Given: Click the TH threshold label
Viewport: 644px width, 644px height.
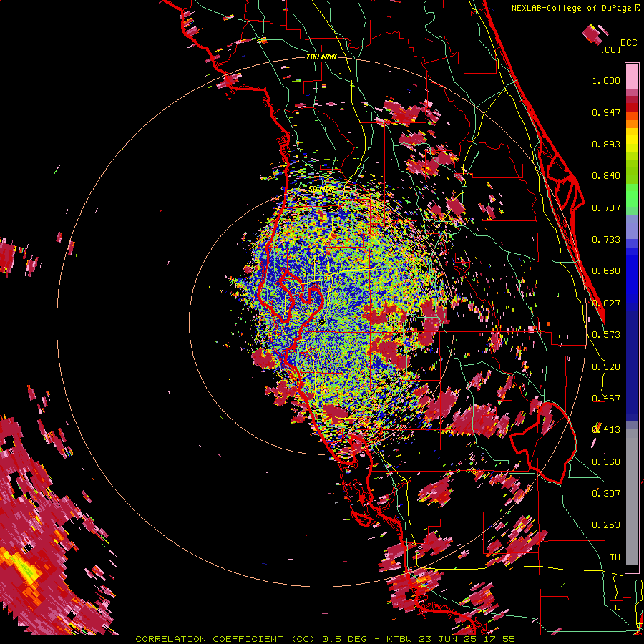Looking at the screenshot, I should [615, 557].
